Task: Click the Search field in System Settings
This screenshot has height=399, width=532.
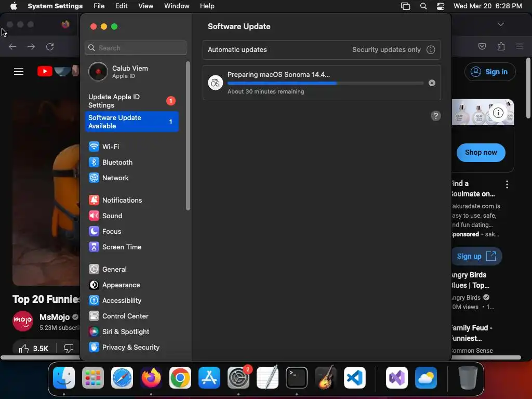Action: click(x=136, y=48)
